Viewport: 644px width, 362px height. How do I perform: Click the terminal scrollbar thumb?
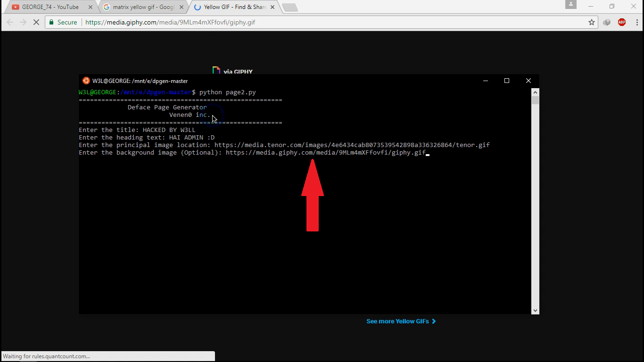(535, 99)
